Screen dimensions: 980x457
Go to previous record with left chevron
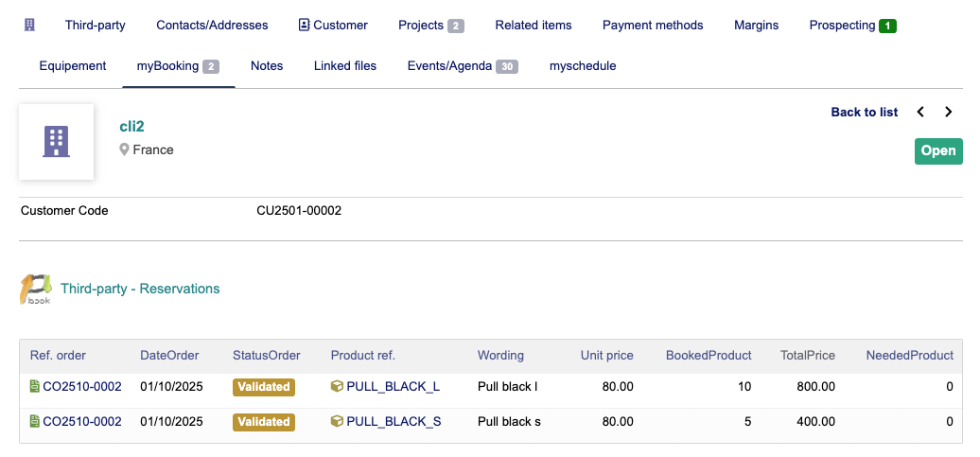(x=920, y=113)
